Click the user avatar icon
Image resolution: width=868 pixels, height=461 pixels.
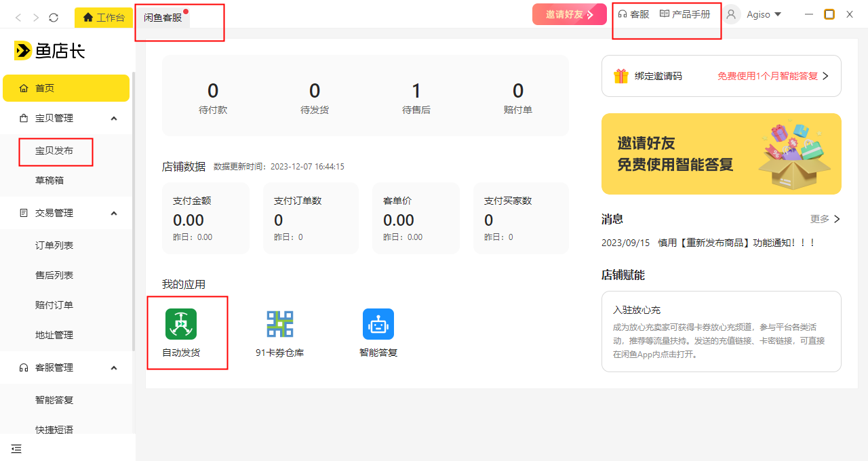(x=731, y=14)
